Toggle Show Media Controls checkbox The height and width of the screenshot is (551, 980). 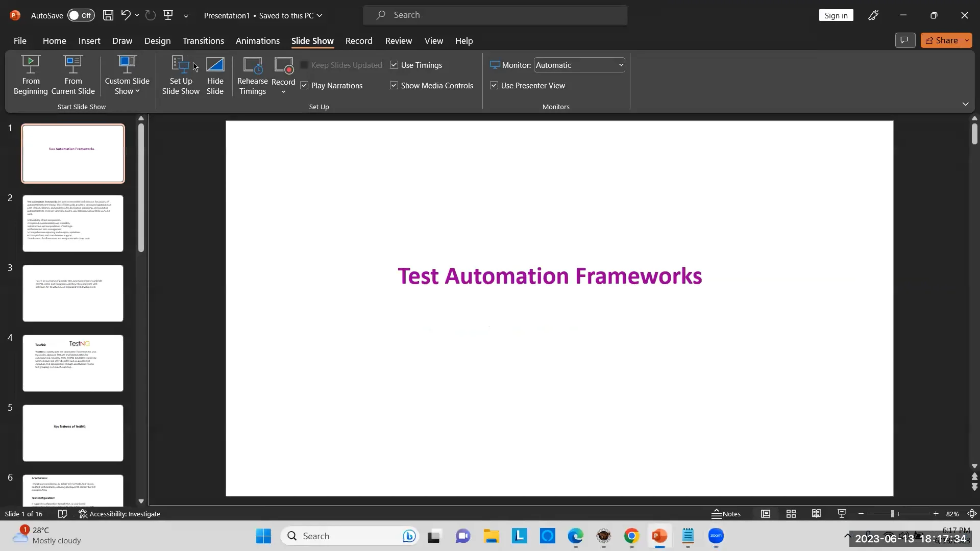tap(394, 85)
